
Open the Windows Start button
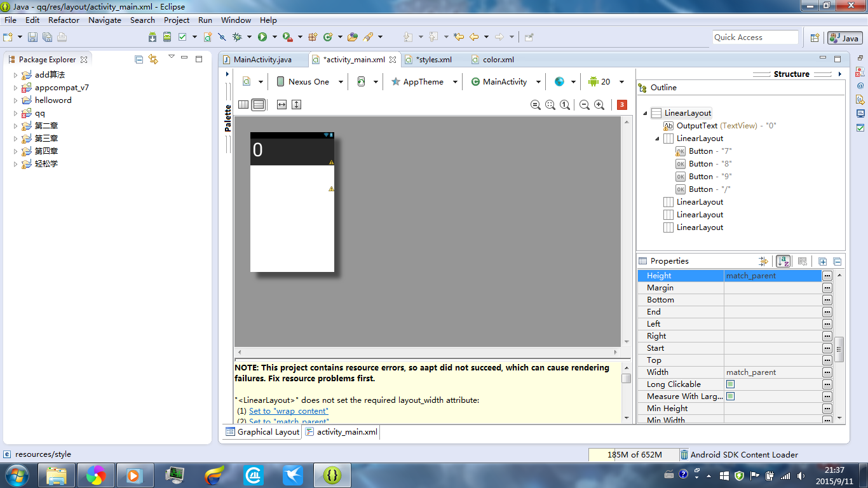17,475
